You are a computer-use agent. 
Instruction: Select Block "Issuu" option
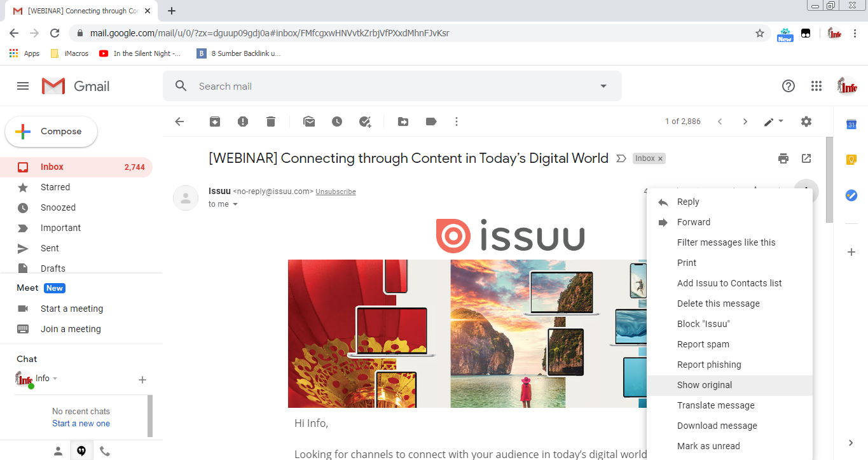729,324
